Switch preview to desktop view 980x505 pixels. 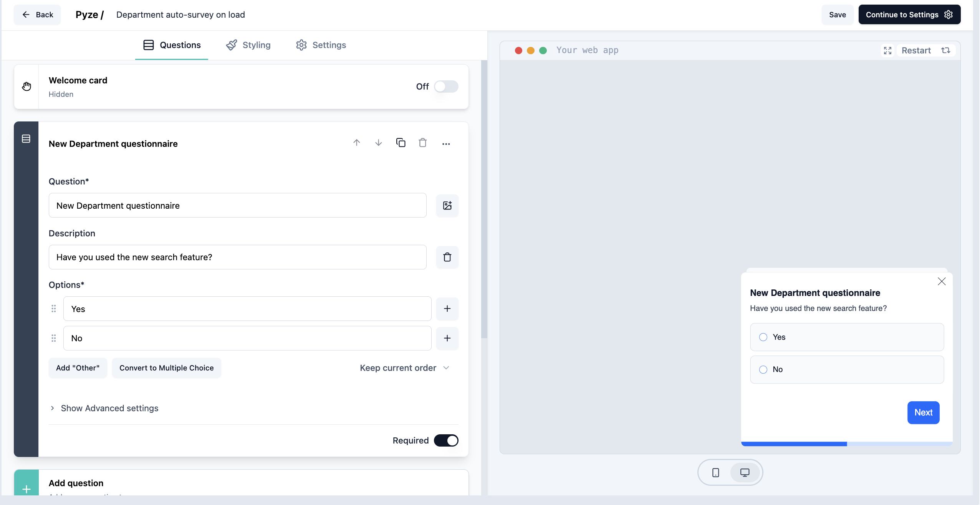pyautogui.click(x=745, y=472)
